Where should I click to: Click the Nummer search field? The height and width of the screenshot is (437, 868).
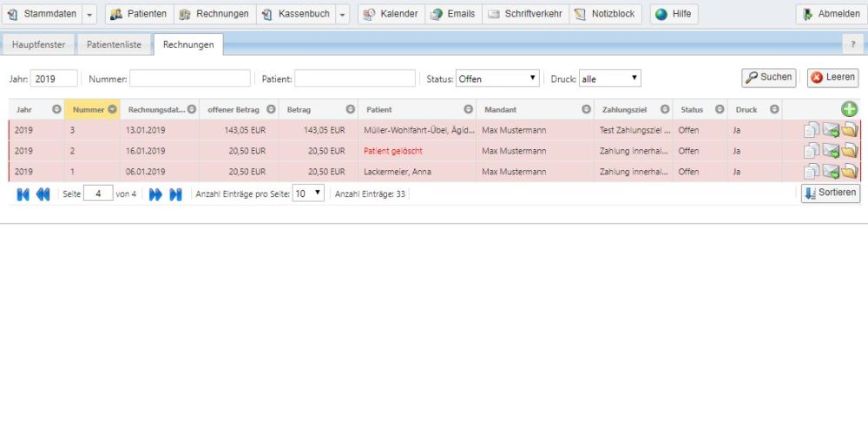190,79
